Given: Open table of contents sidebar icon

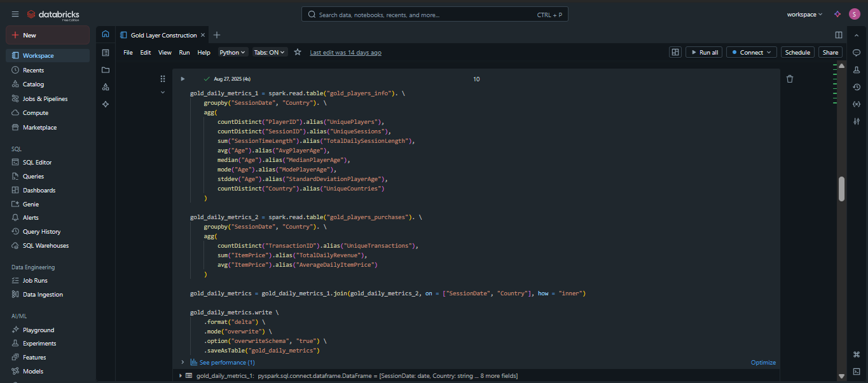Looking at the screenshot, I should pyautogui.click(x=106, y=53).
